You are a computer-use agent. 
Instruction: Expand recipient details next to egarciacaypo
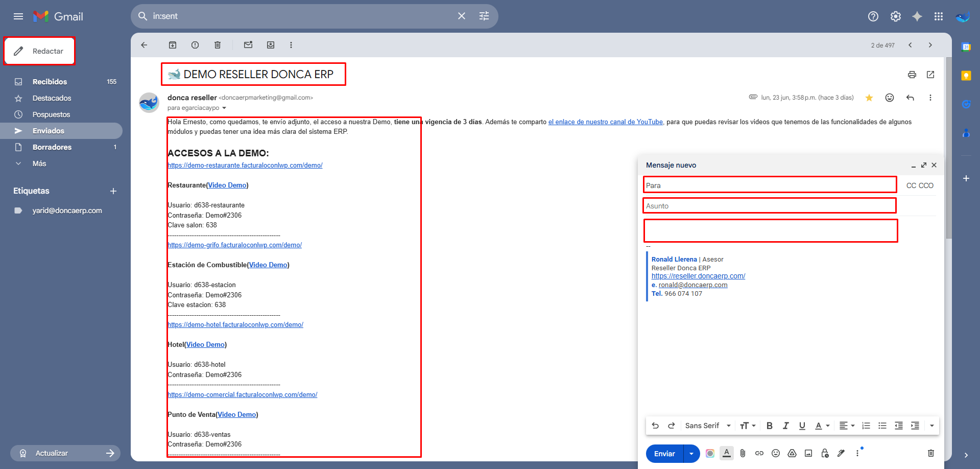[224, 108]
